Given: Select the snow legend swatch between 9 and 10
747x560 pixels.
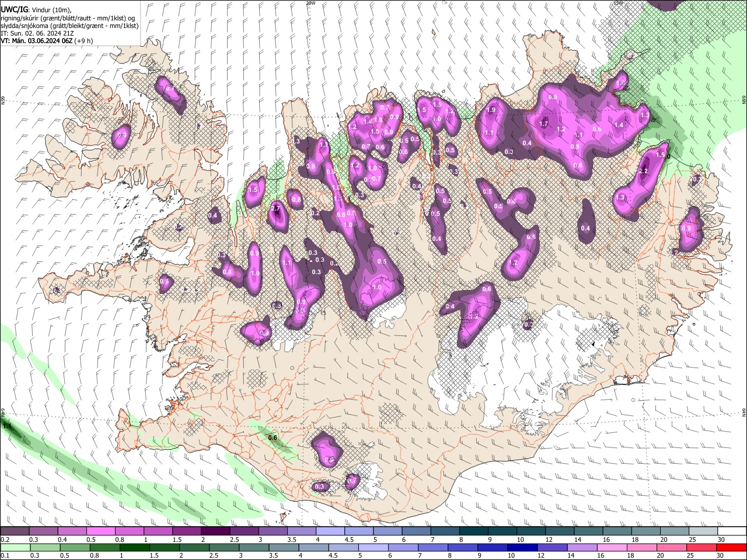Looking at the screenshot, I should [x=502, y=531].
